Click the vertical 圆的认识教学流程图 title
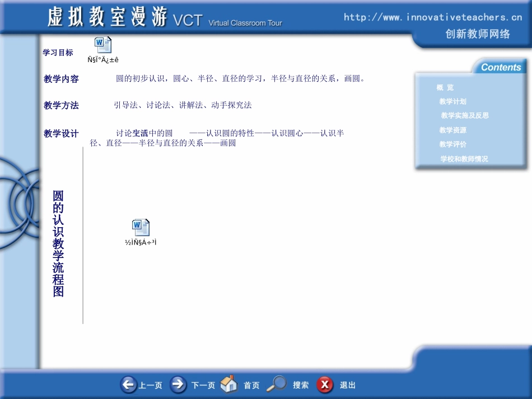 (58, 243)
